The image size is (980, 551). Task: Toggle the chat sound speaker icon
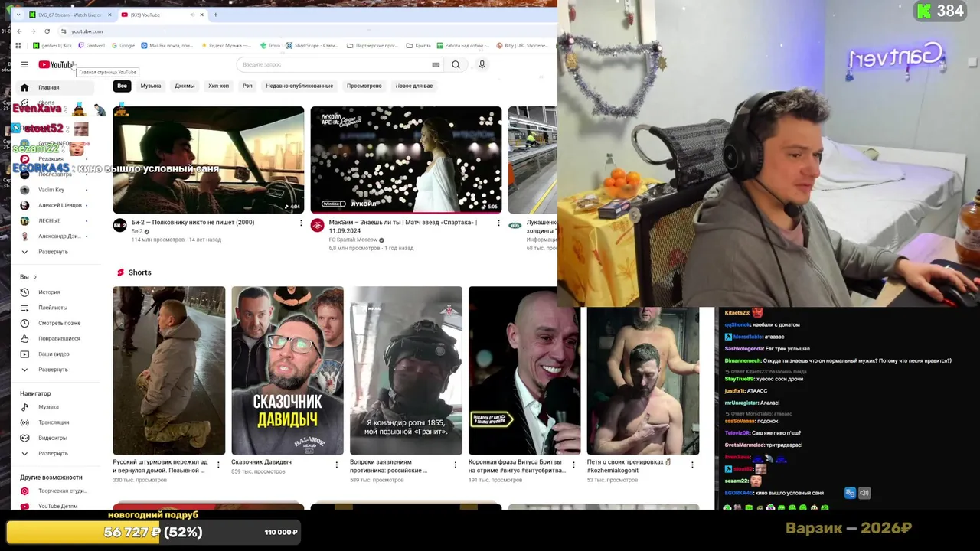point(864,493)
